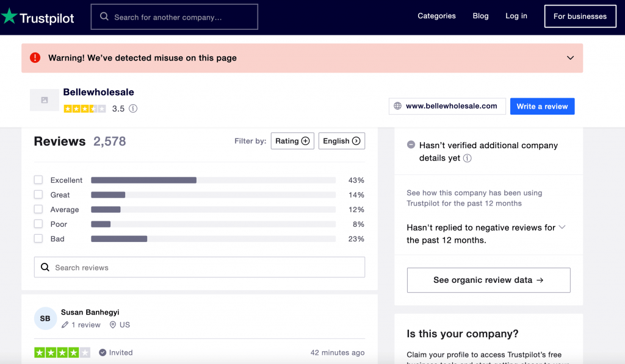This screenshot has width=625, height=364.
Task: Click the Bellewholesale company image placeholder
Action: pyautogui.click(x=45, y=100)
